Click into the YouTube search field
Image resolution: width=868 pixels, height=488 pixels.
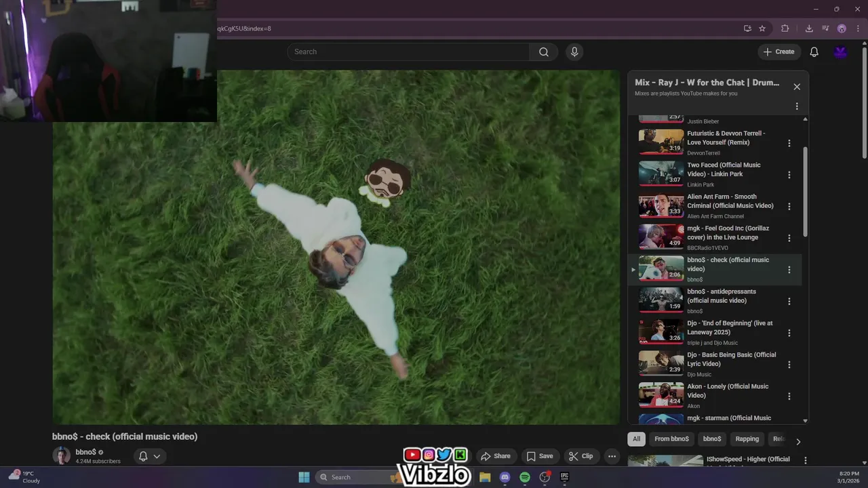point(408,52)
